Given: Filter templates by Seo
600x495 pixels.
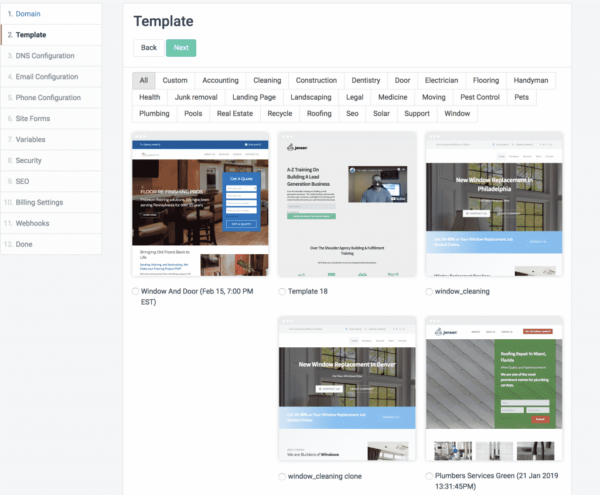Looking at the screenshot, I should click(352, 114).
